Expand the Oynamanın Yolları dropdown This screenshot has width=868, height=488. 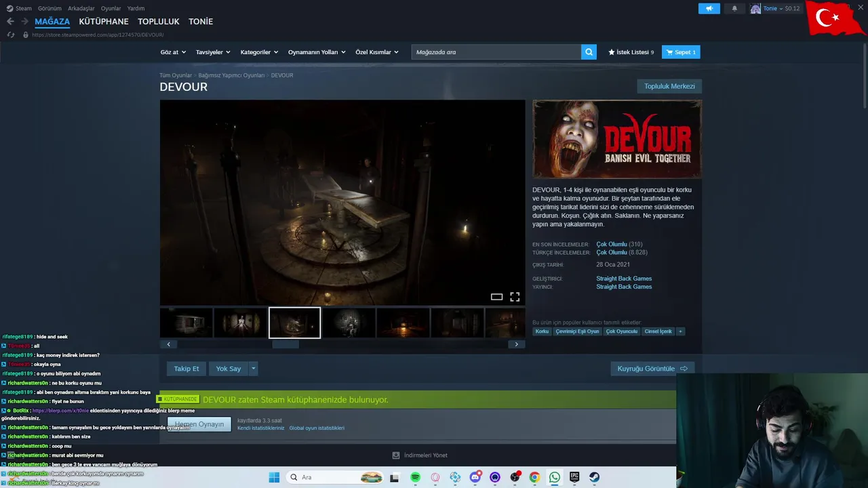(x=317, y=52)
